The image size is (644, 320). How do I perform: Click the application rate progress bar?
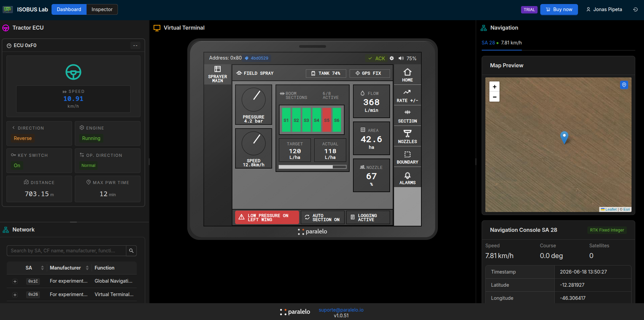[313, 167]
